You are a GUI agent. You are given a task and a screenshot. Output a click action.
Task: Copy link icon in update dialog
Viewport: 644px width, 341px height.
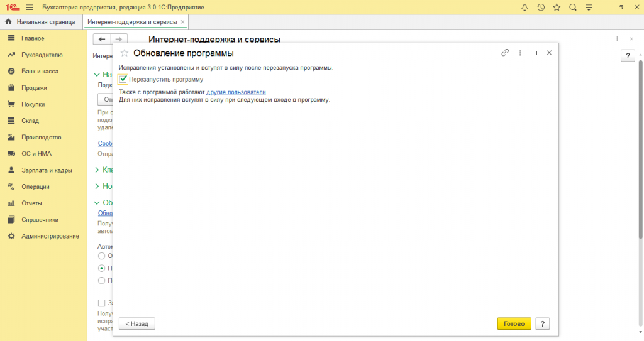505,53
